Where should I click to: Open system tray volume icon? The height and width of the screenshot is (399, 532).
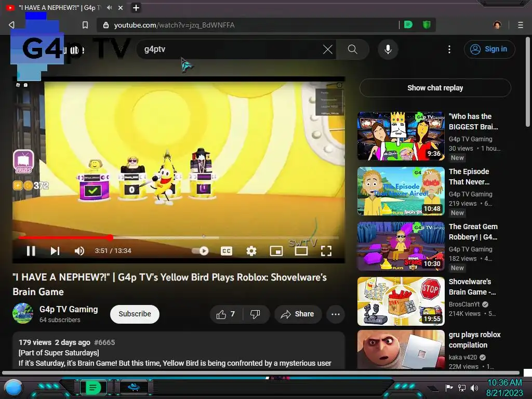(474, 388)
